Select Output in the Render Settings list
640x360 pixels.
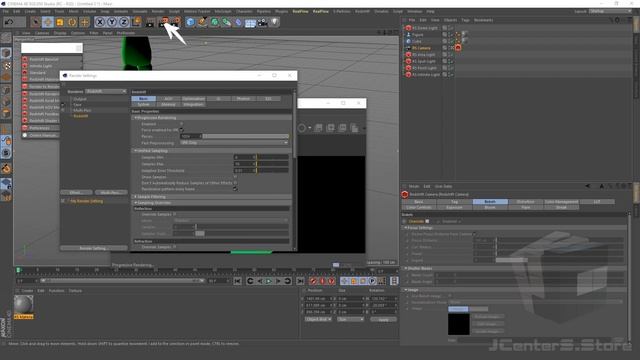pos(80,99)
